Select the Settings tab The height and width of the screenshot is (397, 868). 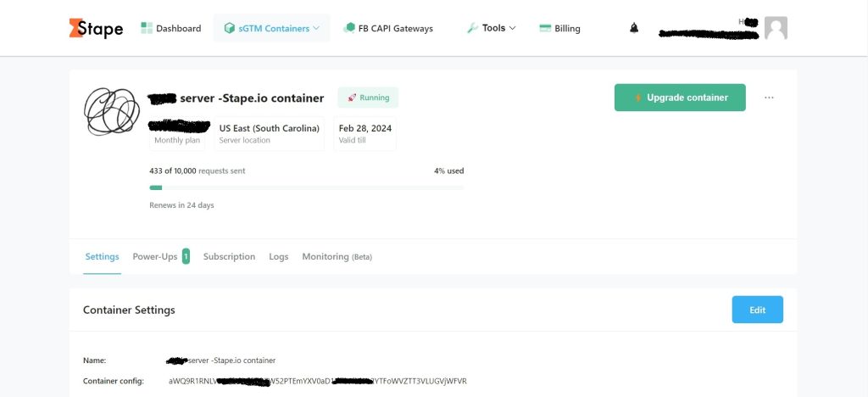tap(102, 257)
